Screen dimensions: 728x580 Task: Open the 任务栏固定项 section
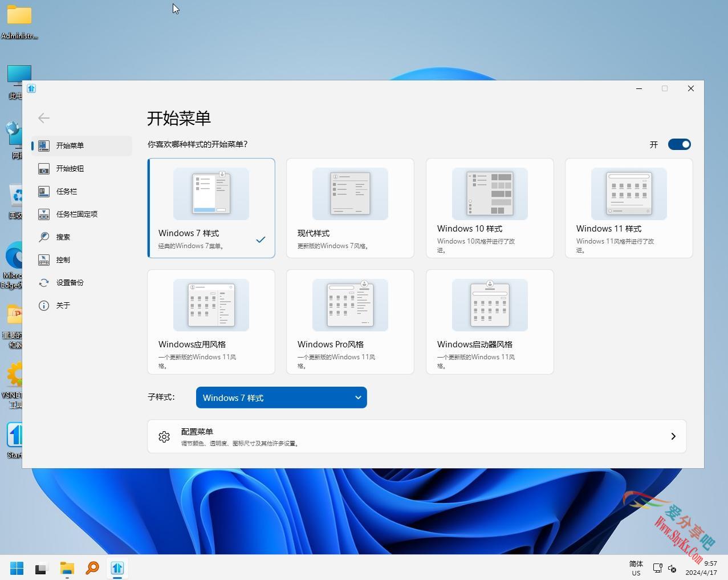click(x=82, y=214)
